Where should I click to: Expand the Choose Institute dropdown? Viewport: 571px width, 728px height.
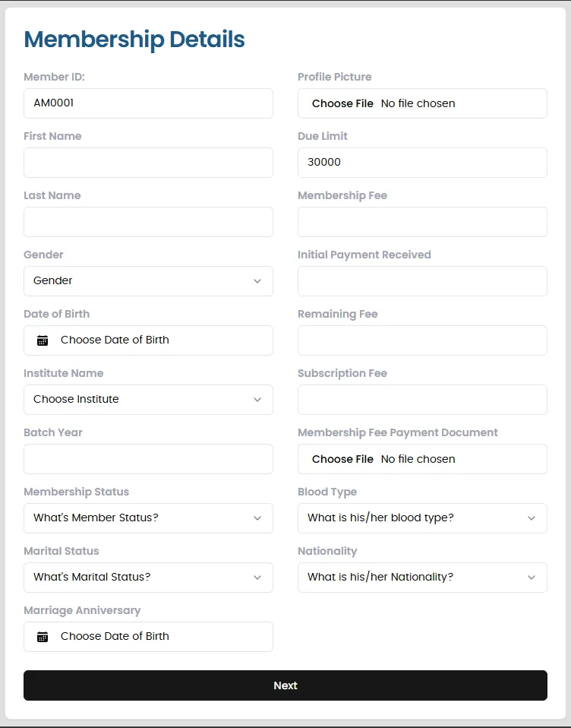tap(148, 400)
